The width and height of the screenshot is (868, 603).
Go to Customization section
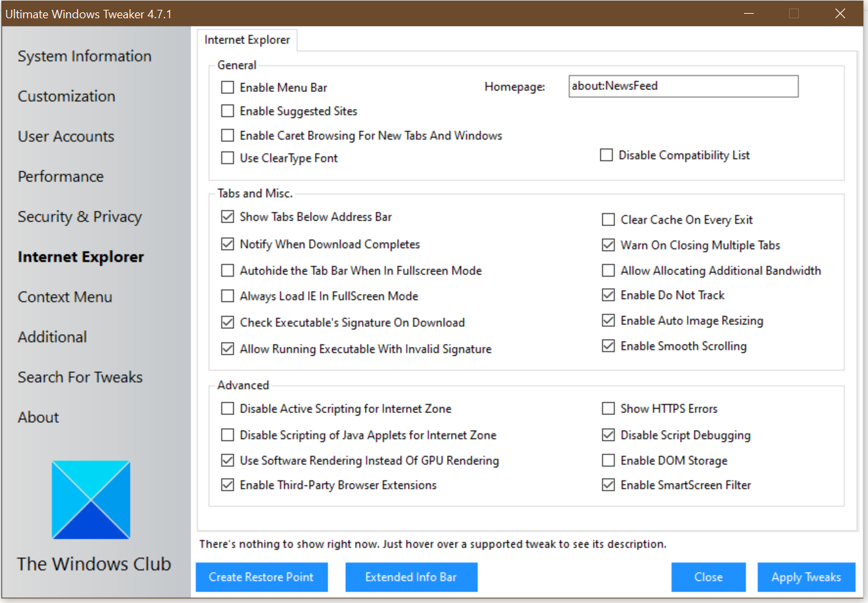(67, 96)
